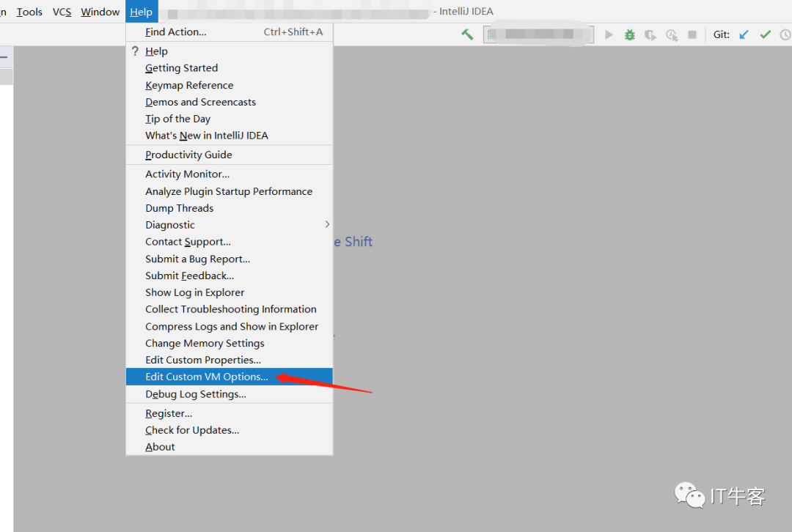
Task: Open the Tools menu
Action: pos(29,12)
